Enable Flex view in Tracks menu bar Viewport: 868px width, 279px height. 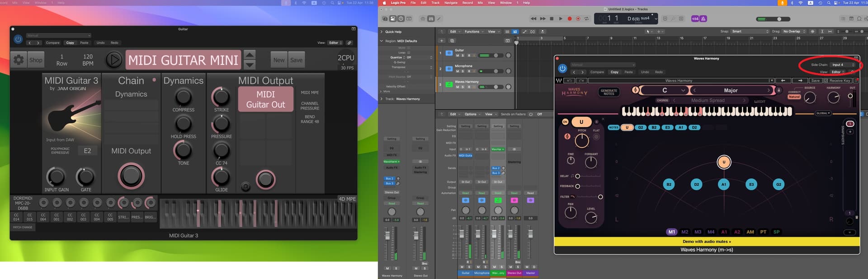(x=533, y=32)
